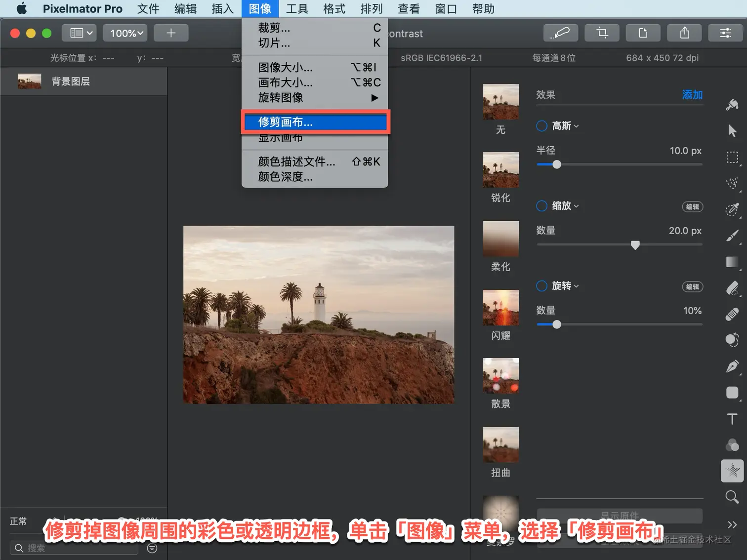Select the Pen tool
This screenshot has width=747, height=560.
(732, 366)
